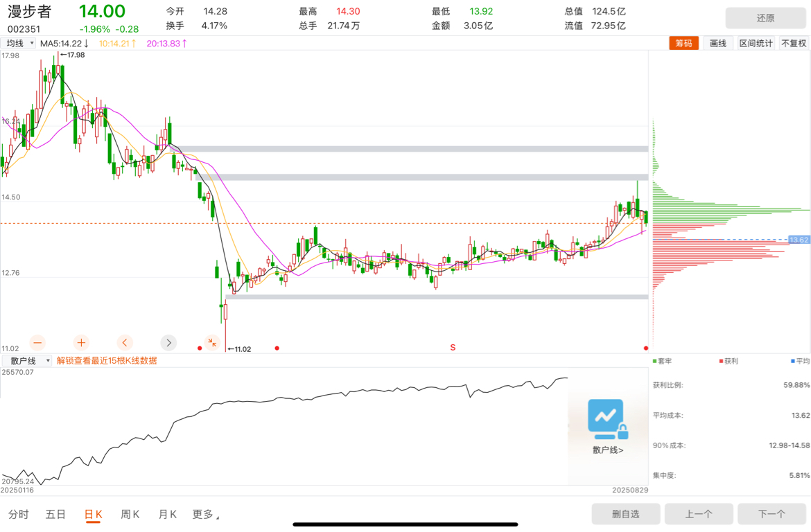This screenshot has width=811, height=532.
Task: Open the locked 散户线 feature icon
Action: pos(608,419)
